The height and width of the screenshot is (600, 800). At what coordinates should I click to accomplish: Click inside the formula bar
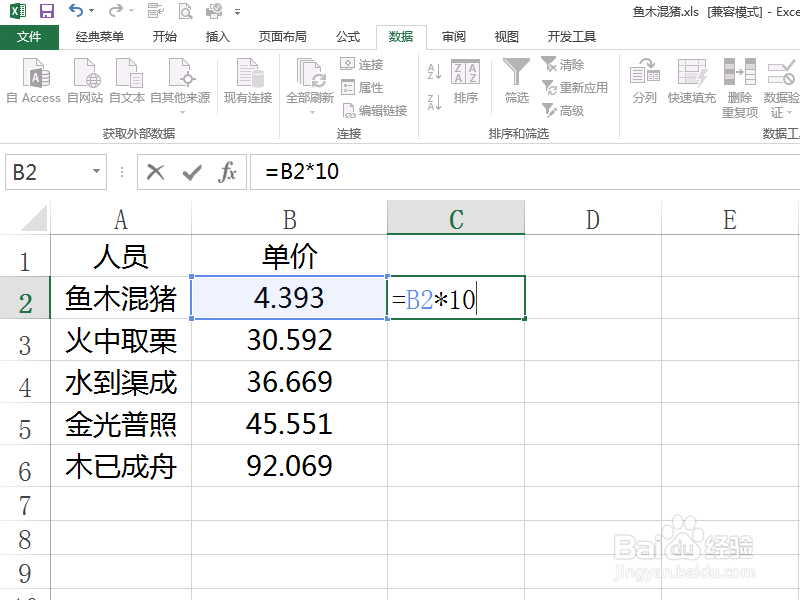pos(400,171)
